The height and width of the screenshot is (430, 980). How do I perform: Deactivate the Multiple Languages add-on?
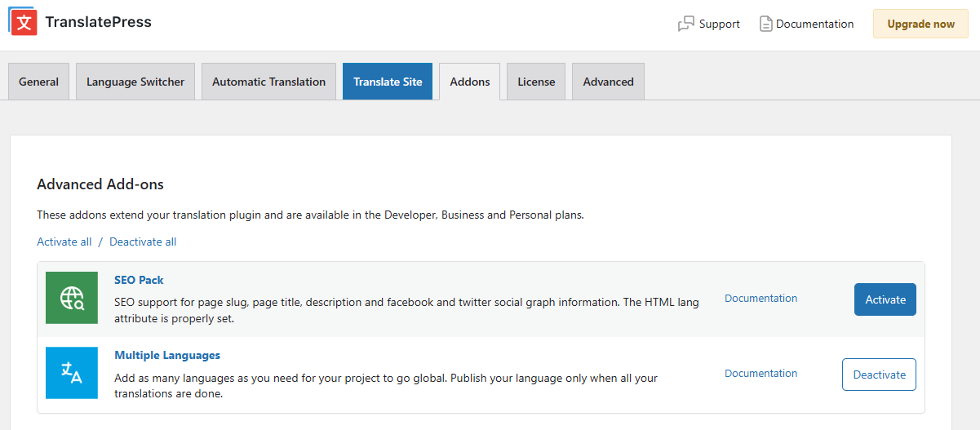(879, 375)
